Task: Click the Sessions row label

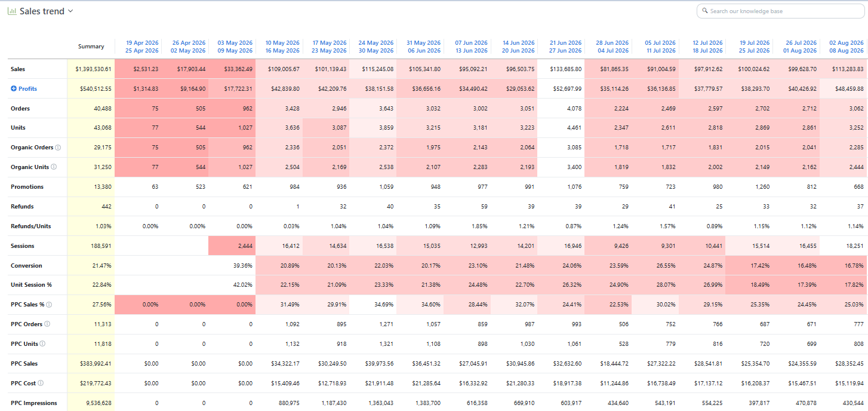Action: pos(23,246)
